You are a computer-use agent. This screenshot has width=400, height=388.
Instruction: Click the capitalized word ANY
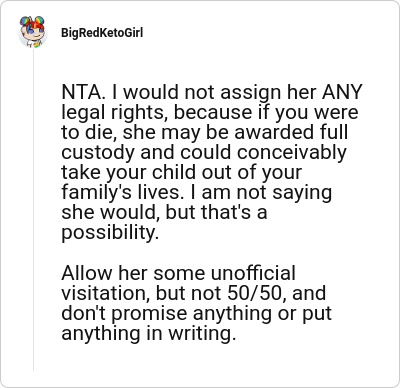(x=342, y=92)
